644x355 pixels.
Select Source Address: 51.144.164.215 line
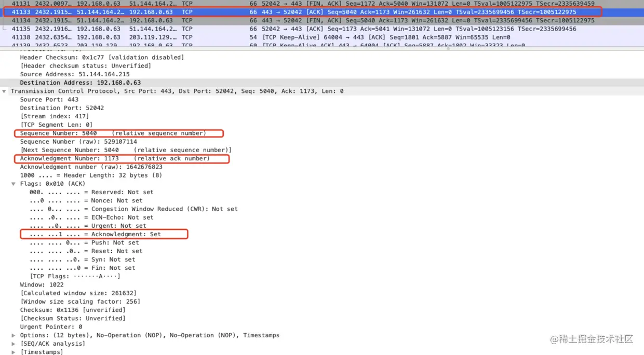click(75, 74)
